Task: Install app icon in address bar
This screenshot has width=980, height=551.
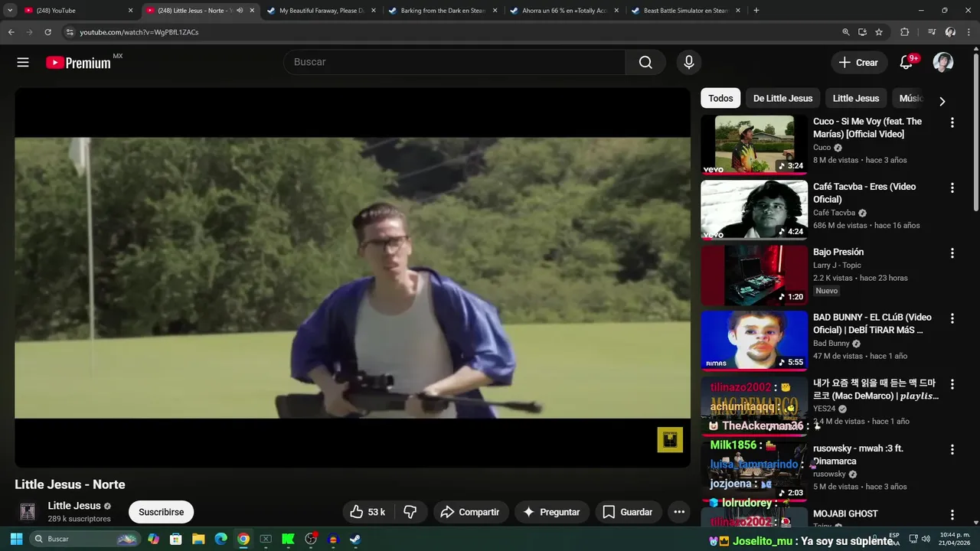Action: click(862, 32)
